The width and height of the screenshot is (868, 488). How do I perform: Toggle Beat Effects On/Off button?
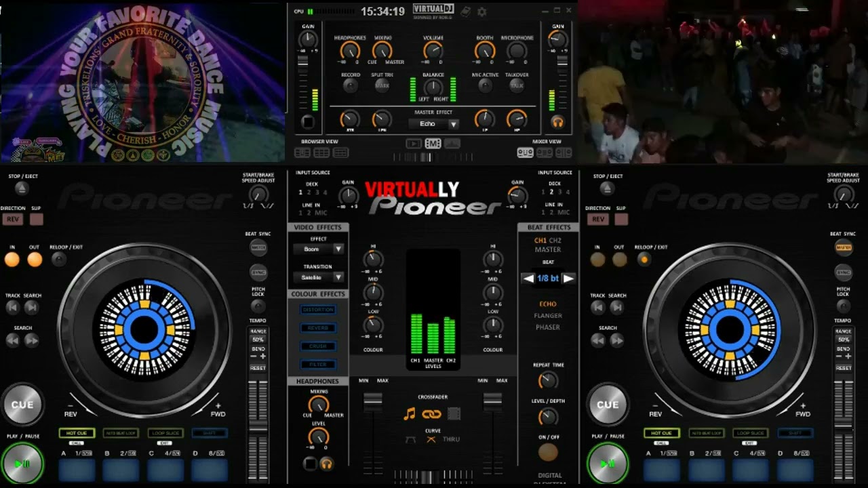(548, 452)
